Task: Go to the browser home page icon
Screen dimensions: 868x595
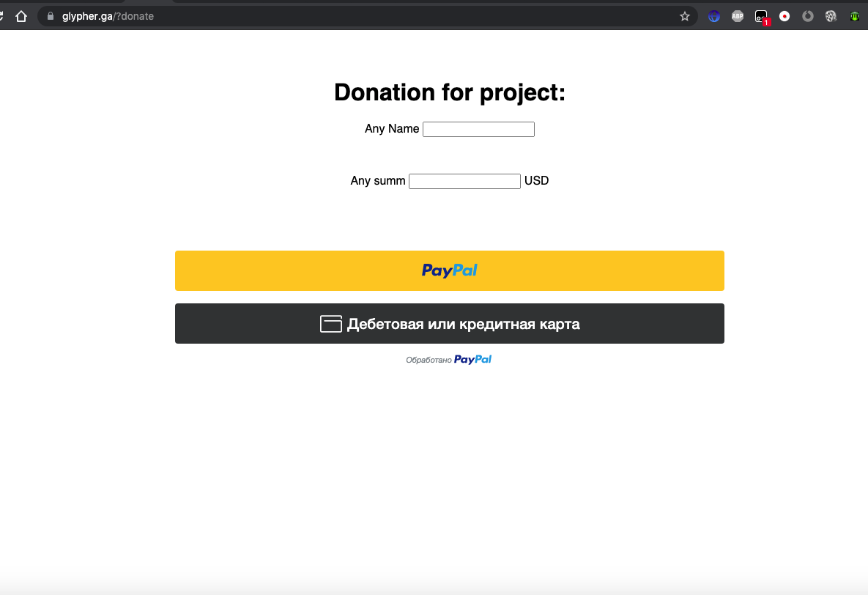Action: point(21,17)
